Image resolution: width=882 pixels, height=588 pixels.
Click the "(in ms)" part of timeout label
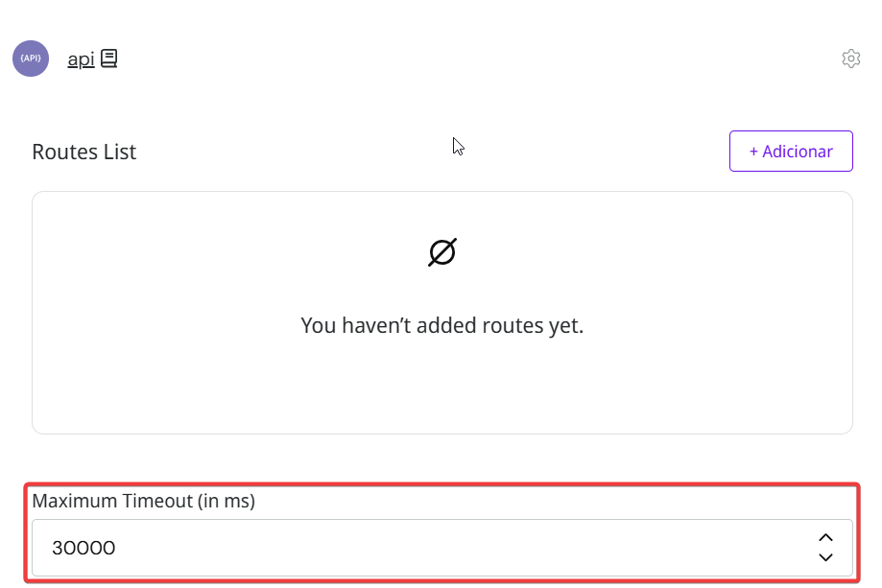coord(226,501)
